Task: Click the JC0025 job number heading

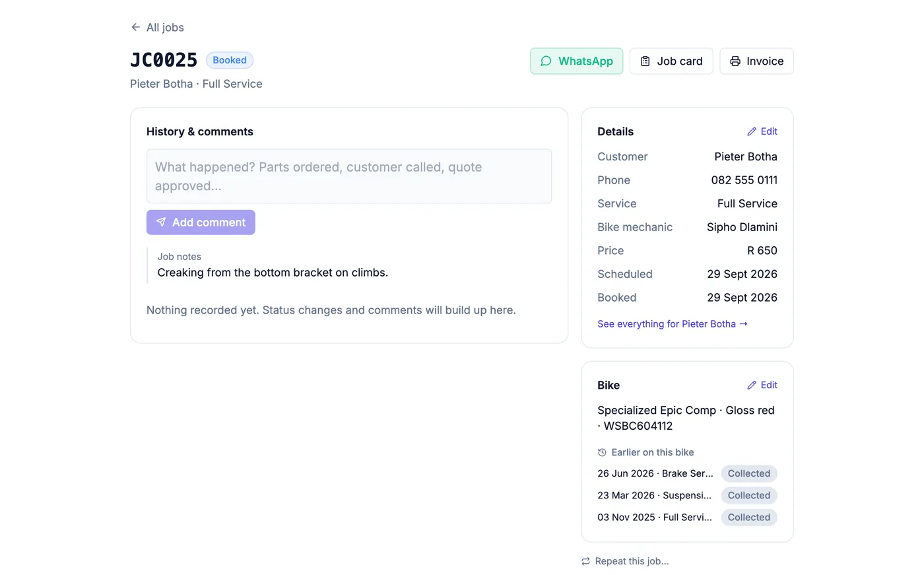Action: (x=164, y=60)
